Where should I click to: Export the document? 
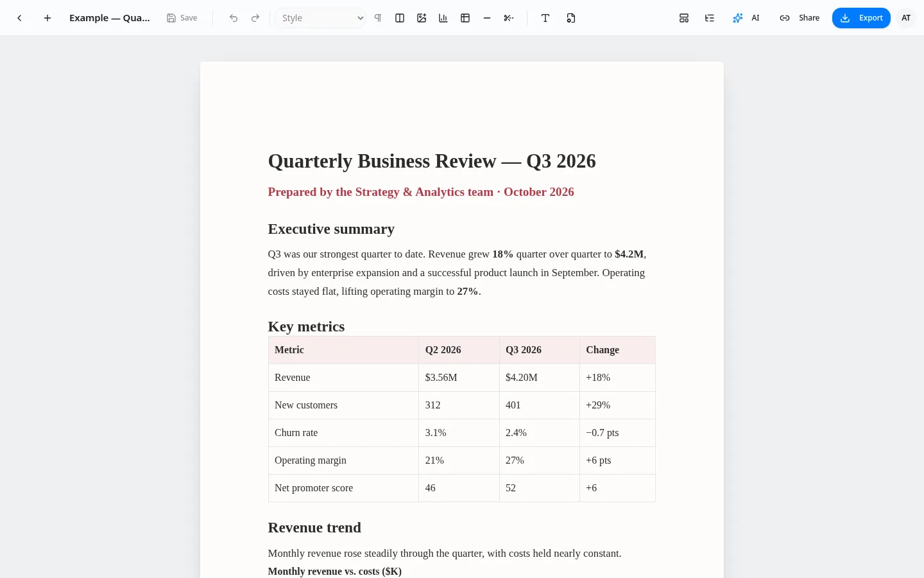coord(861,18)
